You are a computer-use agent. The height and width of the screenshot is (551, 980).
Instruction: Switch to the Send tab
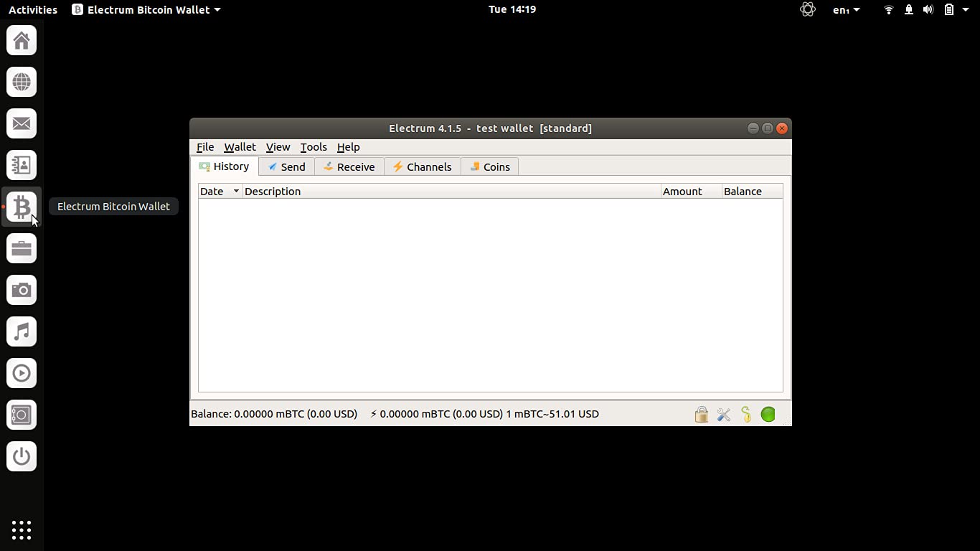coord(286,167)
